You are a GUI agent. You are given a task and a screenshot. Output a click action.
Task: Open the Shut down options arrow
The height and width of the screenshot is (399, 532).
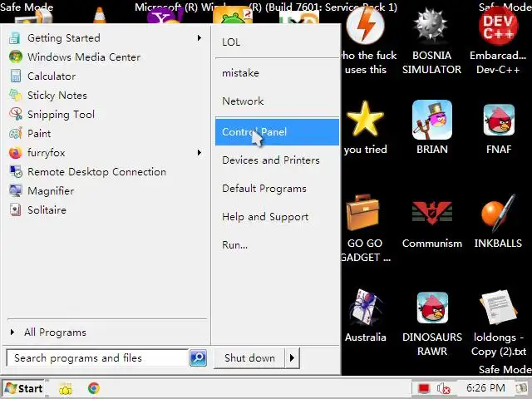tap(292, 357)
